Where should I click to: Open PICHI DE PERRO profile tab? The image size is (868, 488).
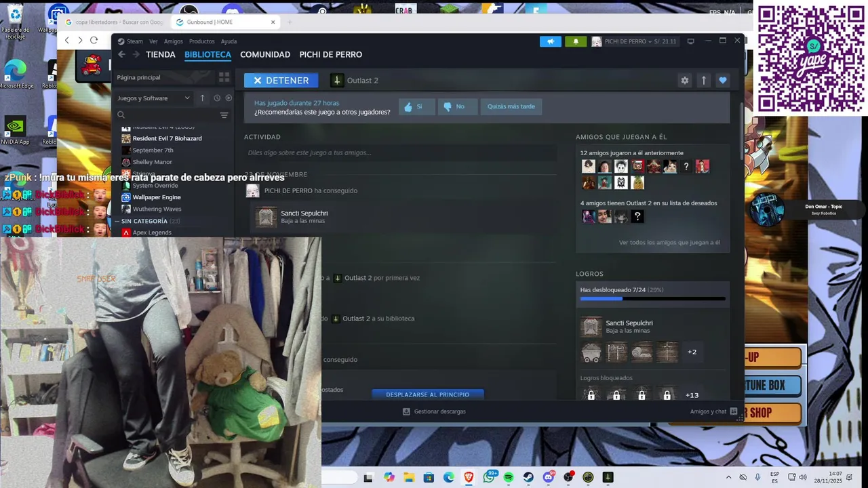point(331,54)
